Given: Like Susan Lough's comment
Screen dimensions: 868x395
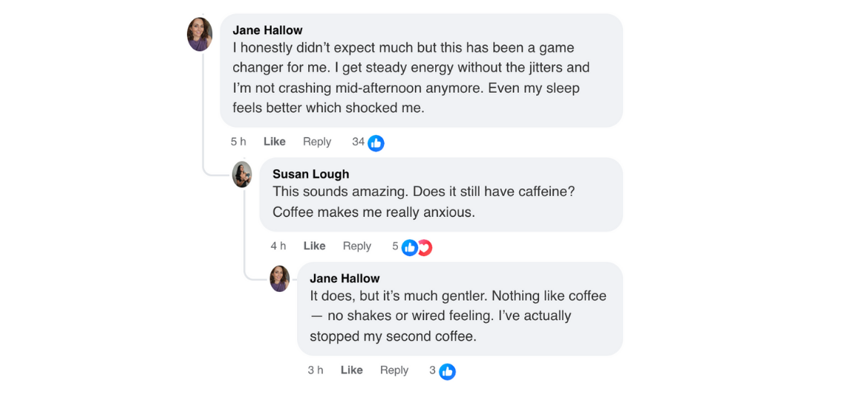Looking at the screenshot, I should [x=314, y=246].
